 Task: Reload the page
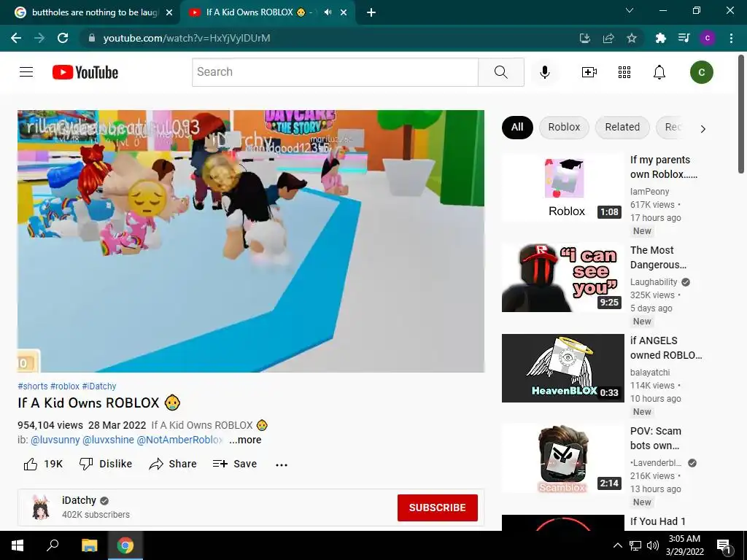63,38
